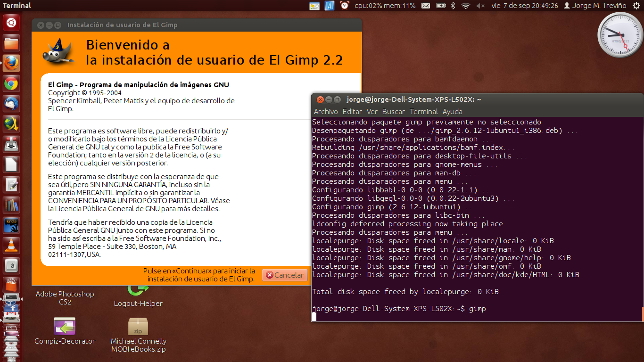Screen dimensions: 644x362
Task: Open Ubuntu Software Center bag icon
Action: click(11, 284)
